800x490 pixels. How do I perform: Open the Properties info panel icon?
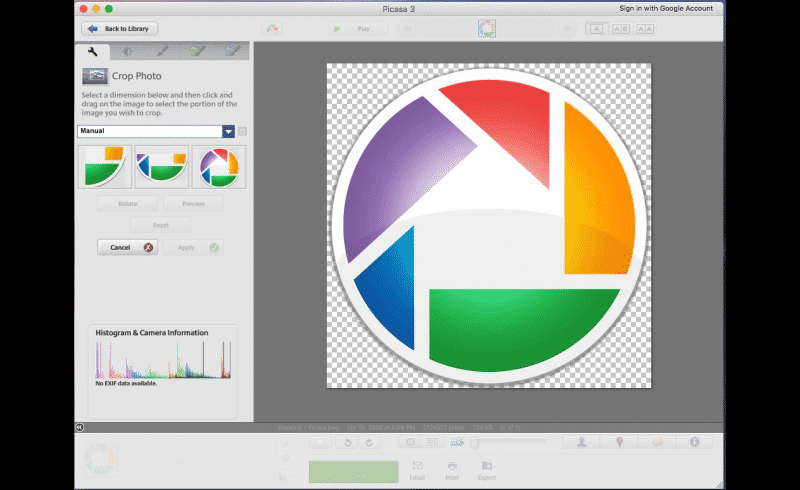point(694,442)
